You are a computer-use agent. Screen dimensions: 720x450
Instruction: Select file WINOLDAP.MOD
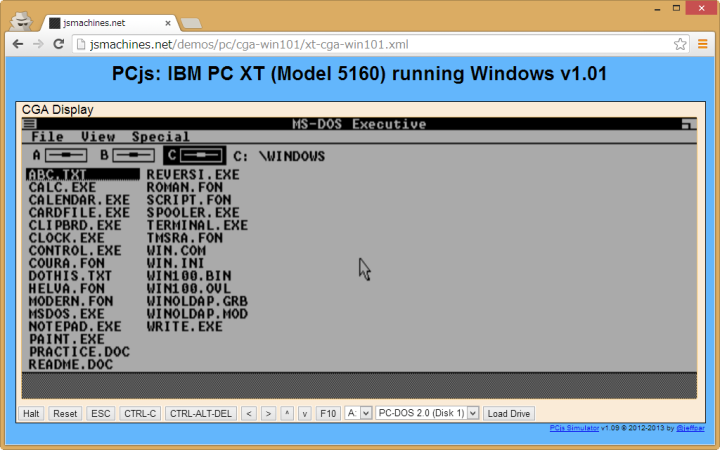point(197,314)
